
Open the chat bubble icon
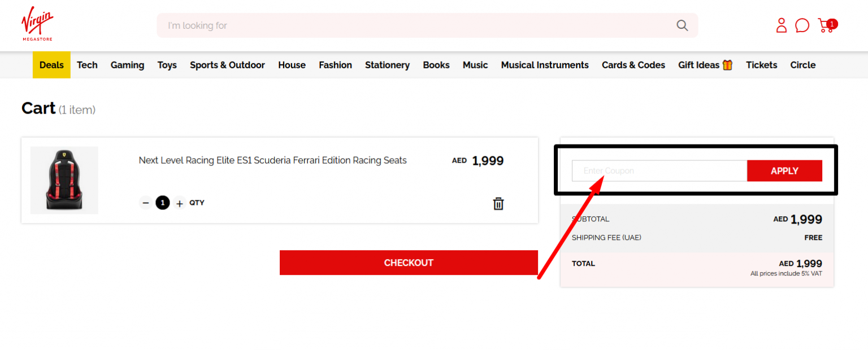pyautogui.click(x=802, y=25)
